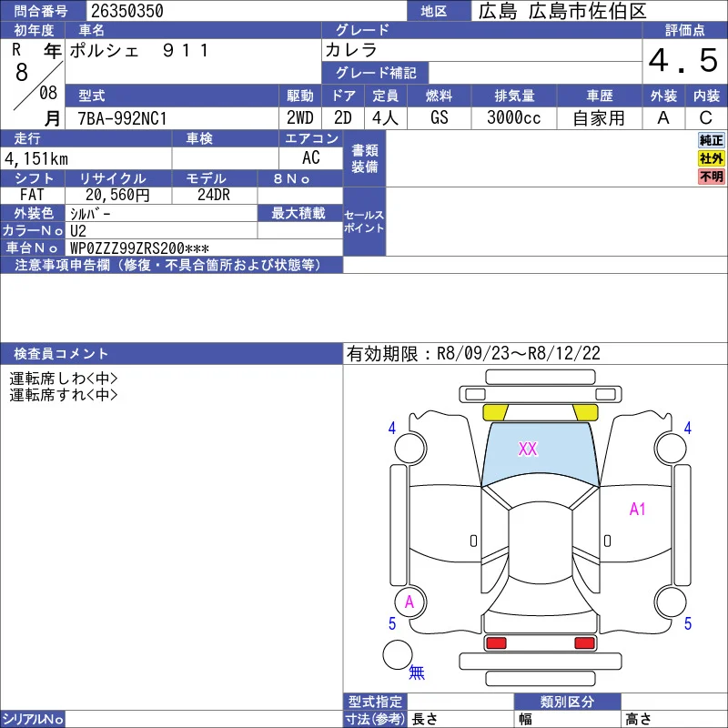Click the pink 不明 badge
The height and width of the screenshot is (728, 728).
coord(711,177)
